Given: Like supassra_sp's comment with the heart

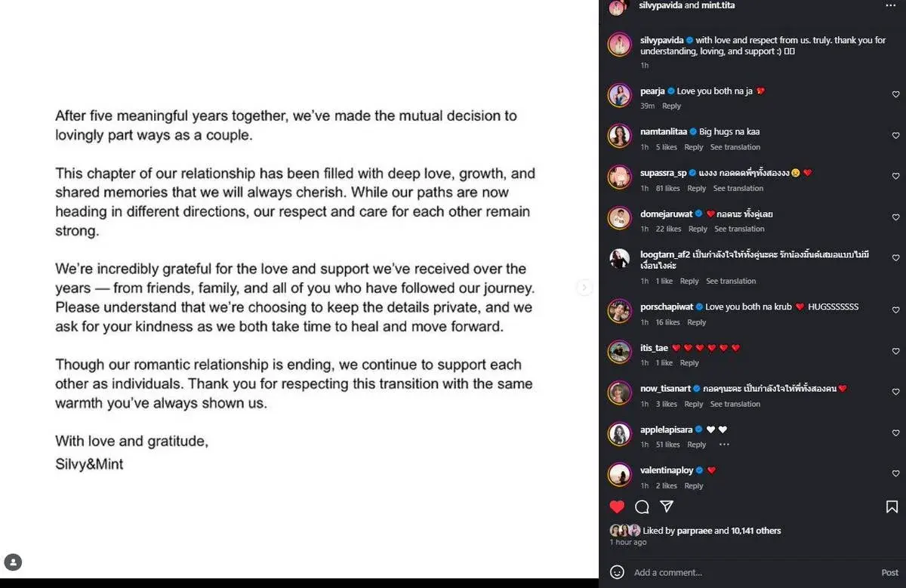Looking at the screenshot, I should click(896, 177).
